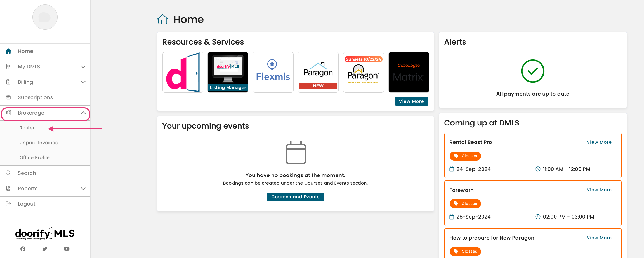The image size is (644, 258).
Task: Open the Flexmls resource tile
Action: [273, 72]
